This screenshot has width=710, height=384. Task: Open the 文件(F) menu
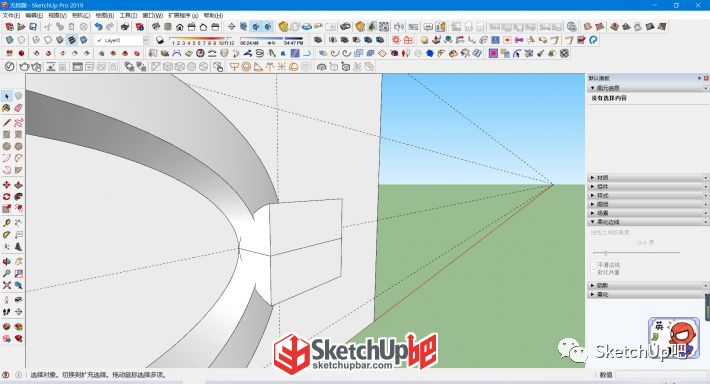(11, 15)
